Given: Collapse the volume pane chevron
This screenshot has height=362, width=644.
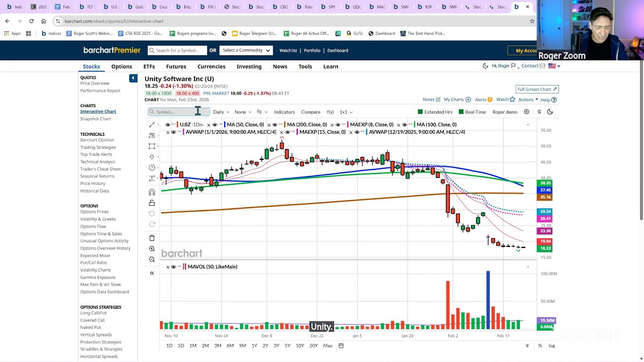Looking at the screenshot, I should tap(528, 266).
